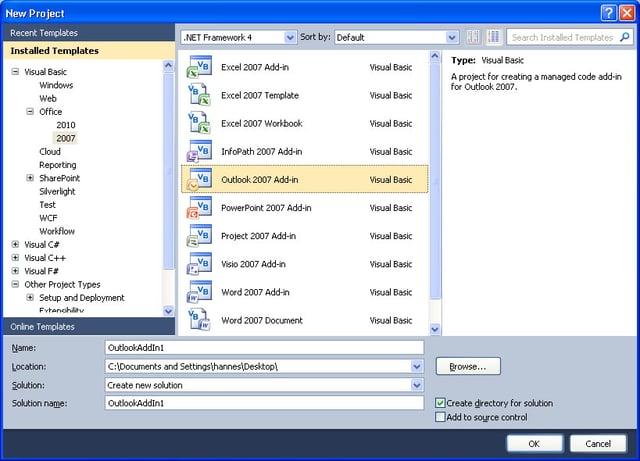Open the Installed Templates section
The width and height of the screenshot is (640, 461).
(x=89, y=51)
